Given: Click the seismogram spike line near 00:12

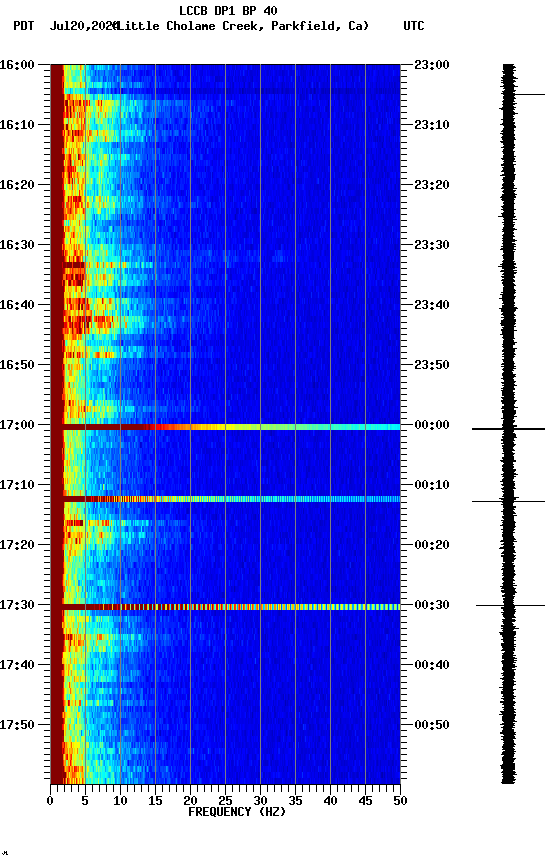Looking at the screenshot, I should tap(508, 501).
